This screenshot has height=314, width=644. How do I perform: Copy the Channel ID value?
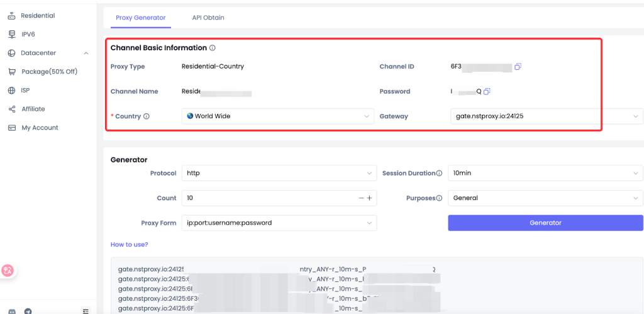(518, 67)
